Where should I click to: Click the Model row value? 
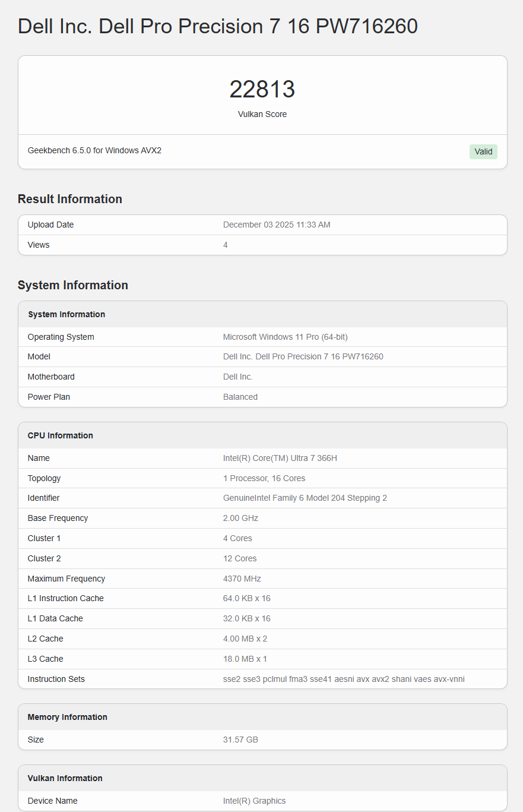(303, 356)
